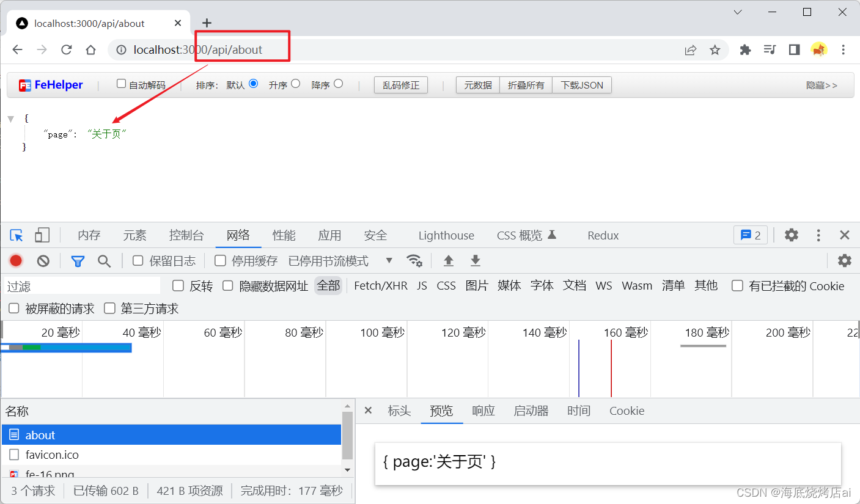Click the record network log button
860x504 pixels.
tap(16, 261)
